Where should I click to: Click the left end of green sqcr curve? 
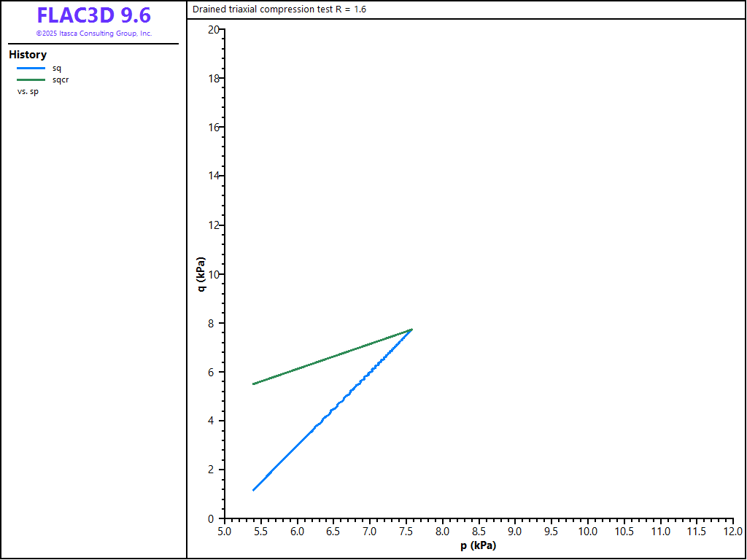(253, 384)
